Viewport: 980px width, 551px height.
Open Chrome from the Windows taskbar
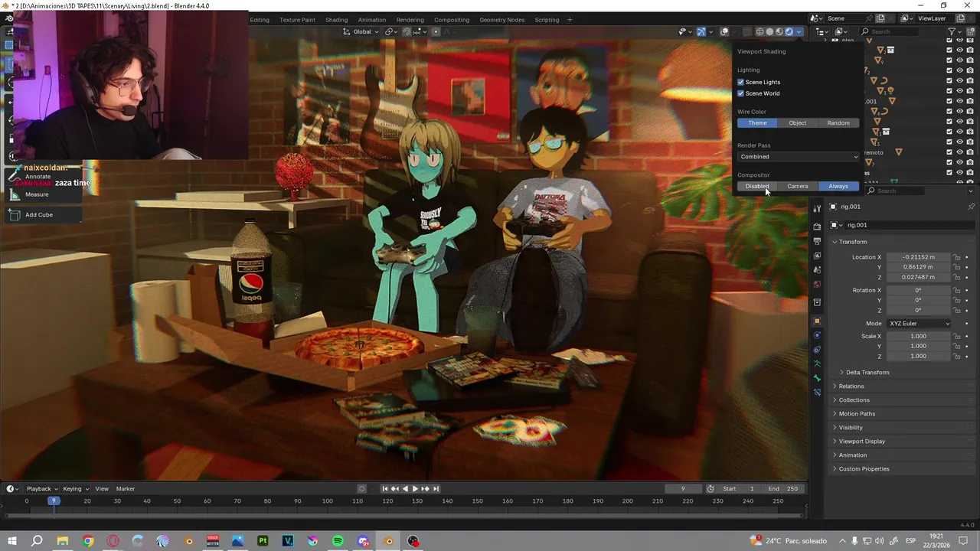coord(88,541)
